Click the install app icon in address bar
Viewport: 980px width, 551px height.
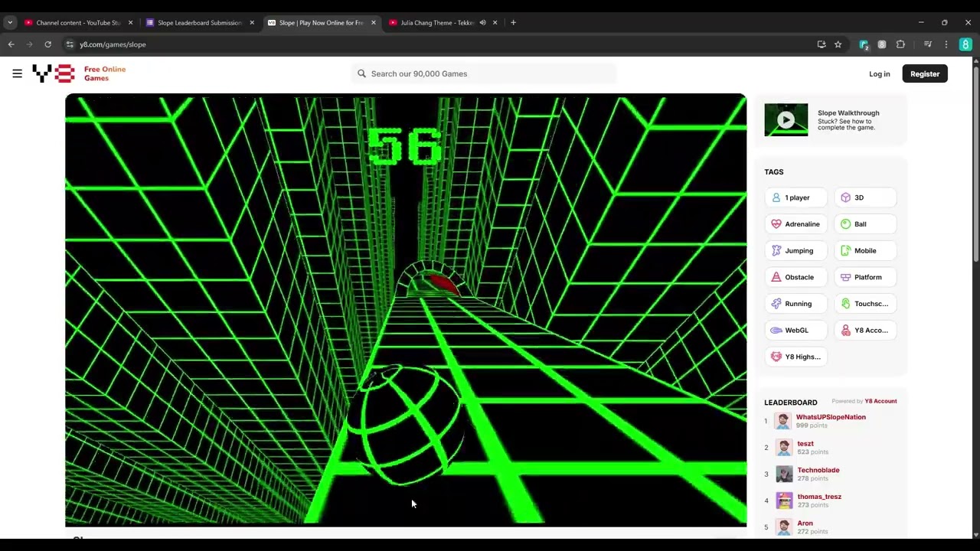coord(822,44)
